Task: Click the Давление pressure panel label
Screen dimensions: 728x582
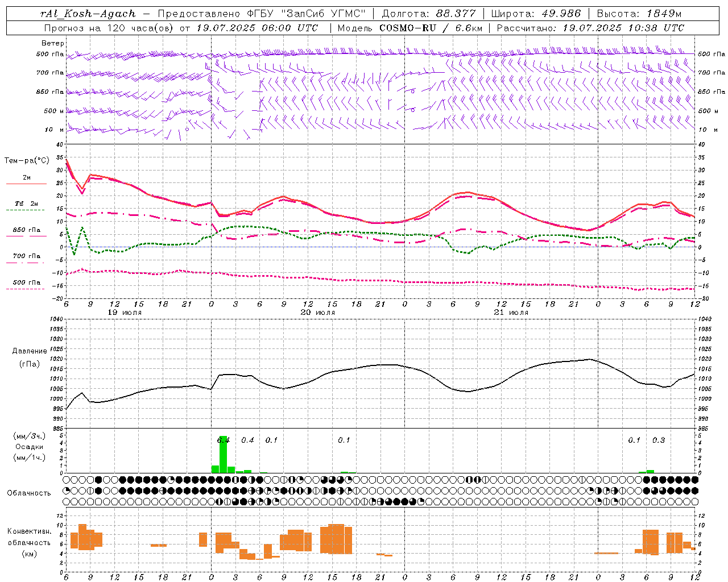Action: 29,351
